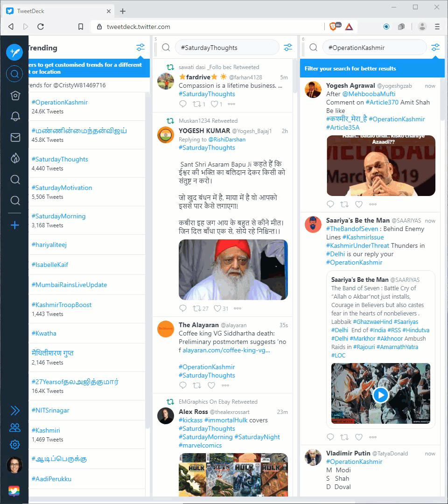Open Trending column options slider icon

pos(140,48)
